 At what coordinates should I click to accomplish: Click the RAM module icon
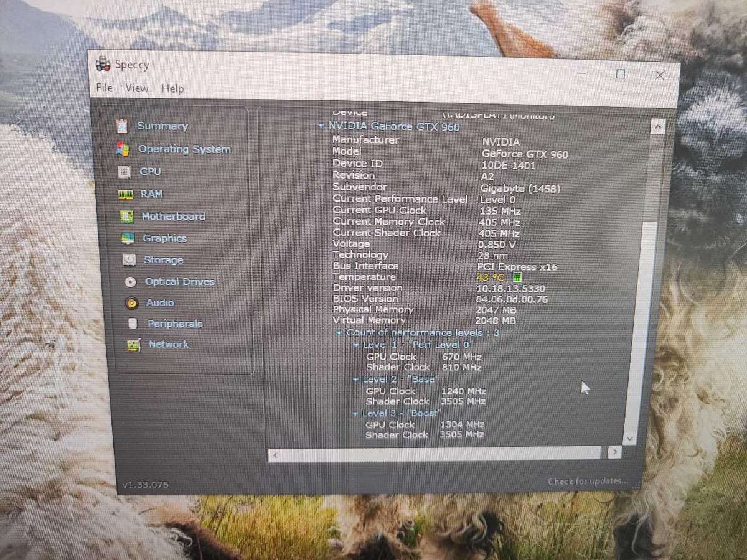(125, 194)
